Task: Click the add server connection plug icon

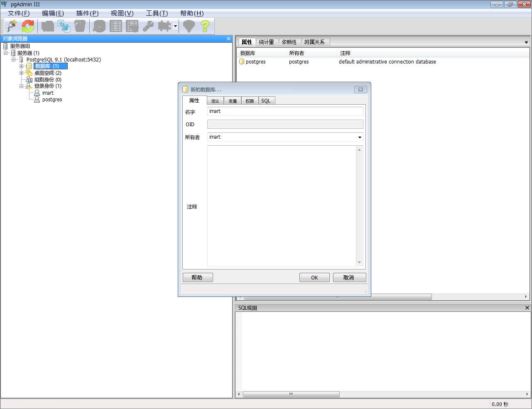Action: (x=12, y=26)
